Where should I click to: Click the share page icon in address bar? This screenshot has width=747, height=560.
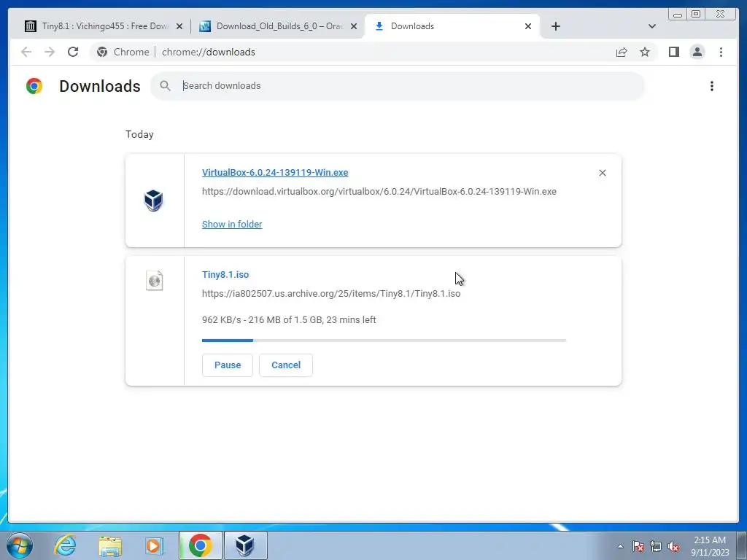point(622,52)
